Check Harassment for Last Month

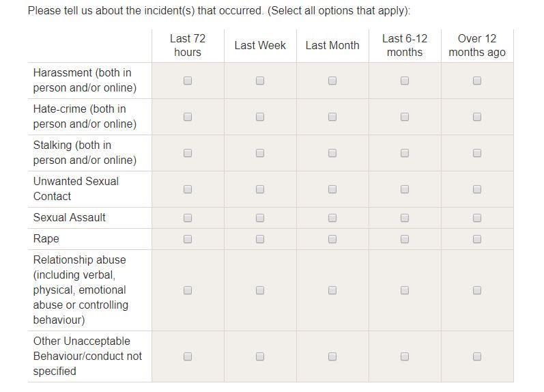pyautogui.click(x=332, y=81)
